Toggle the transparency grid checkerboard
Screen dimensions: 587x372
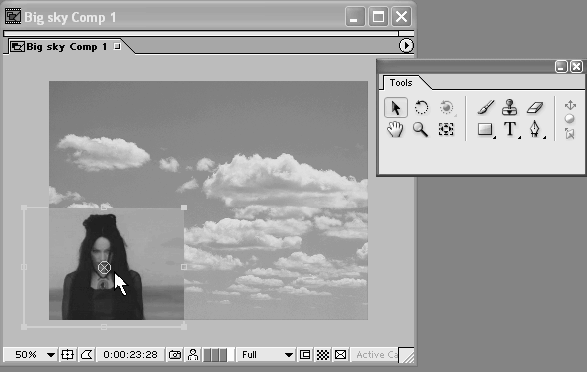tap(323, 354)
